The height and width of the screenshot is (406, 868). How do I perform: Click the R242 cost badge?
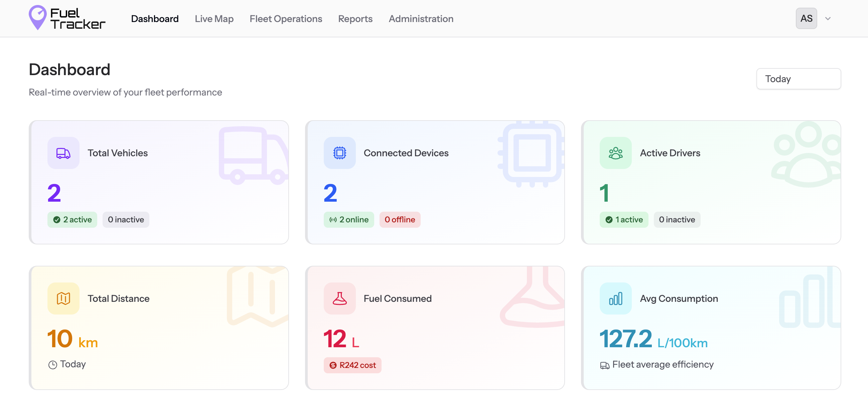[352, 365]
